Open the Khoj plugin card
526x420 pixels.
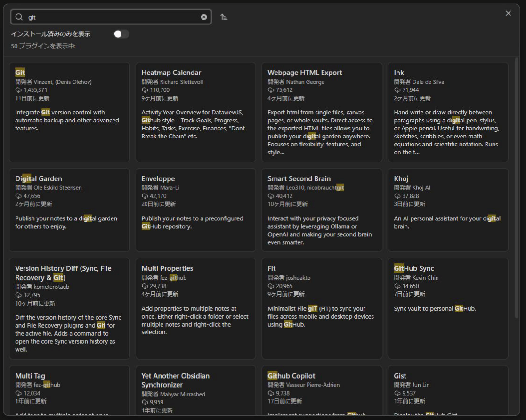(448, 210)
